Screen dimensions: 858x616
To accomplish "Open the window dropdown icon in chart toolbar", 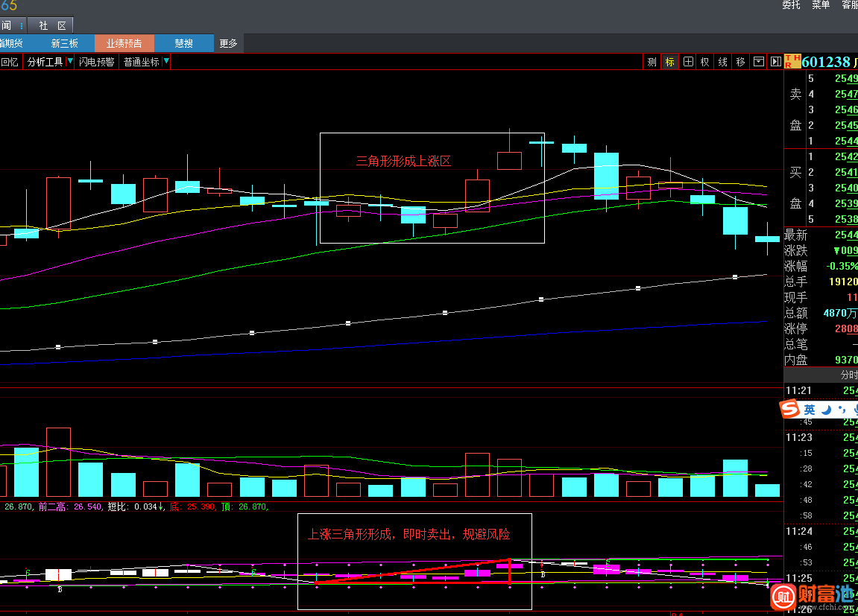I will tap(758, 62).
